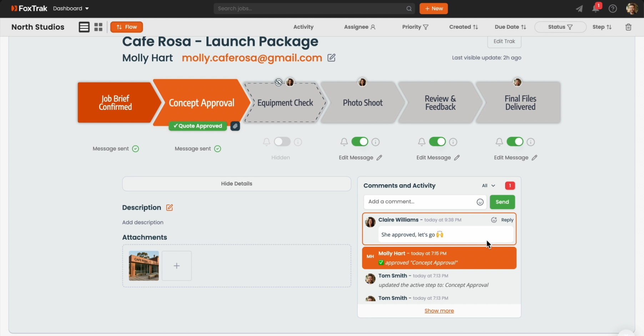Open the paperclip attachment icon on Concept Approval

(235, 126)
